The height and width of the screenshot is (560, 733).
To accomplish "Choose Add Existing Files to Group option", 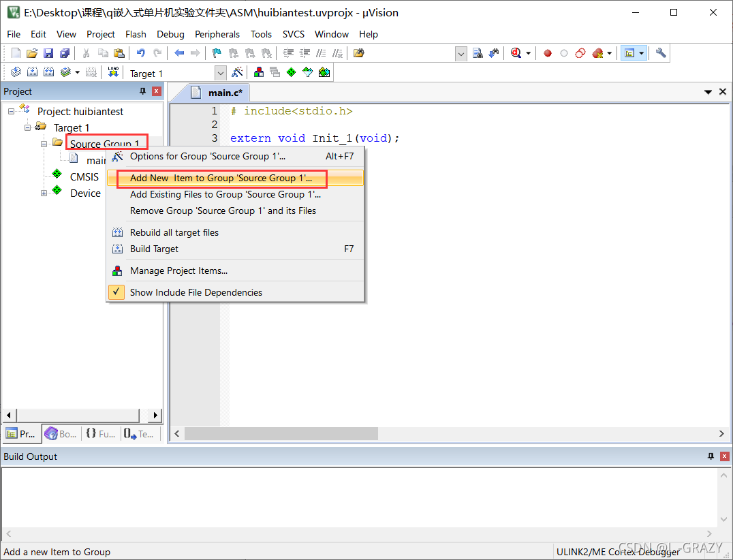I will tap(236, 194).
